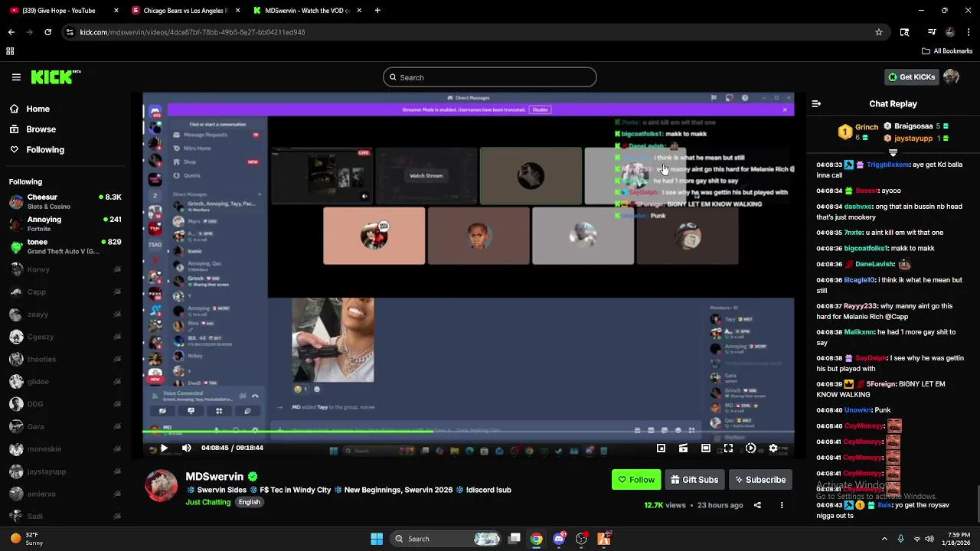The image size is (980, 551).
Task: Select thooties in following list
Action: pyautogui.click(x=65, y=359)
